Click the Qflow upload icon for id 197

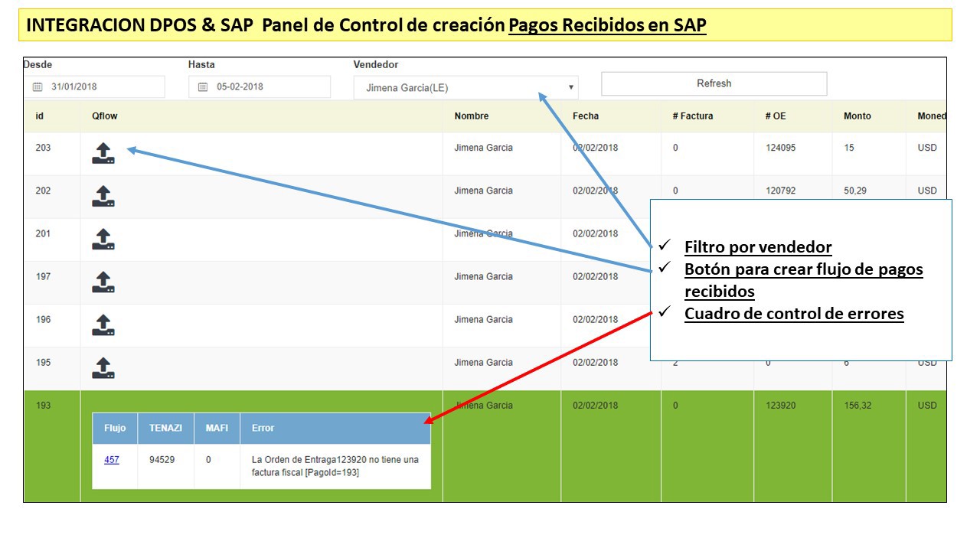click(x=103, y=282)
